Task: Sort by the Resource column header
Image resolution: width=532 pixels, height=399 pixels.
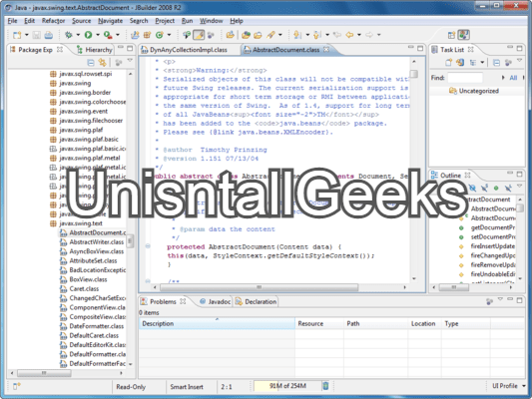Action: [x=319, y=323]
